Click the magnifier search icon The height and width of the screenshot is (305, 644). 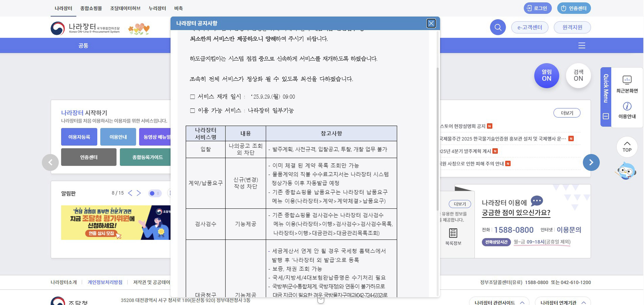498,27
